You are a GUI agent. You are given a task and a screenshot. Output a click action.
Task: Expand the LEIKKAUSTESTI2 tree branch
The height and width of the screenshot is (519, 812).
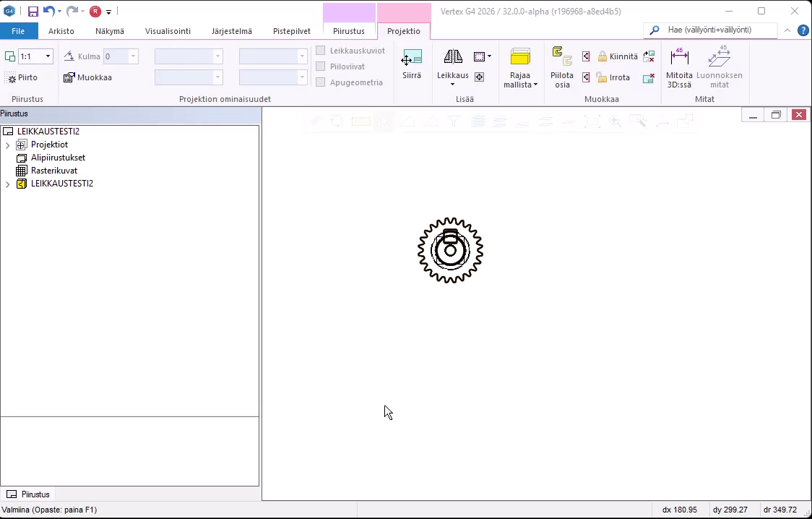[7, 184]
